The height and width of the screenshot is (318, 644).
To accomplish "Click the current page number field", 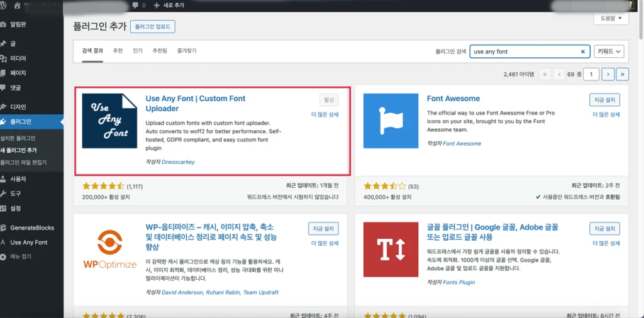I will (591, 74).
